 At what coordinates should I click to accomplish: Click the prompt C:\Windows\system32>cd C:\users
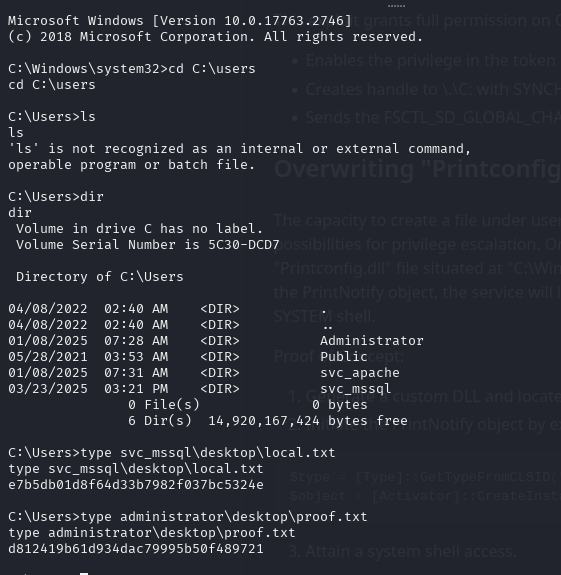(x=132, y=69)
